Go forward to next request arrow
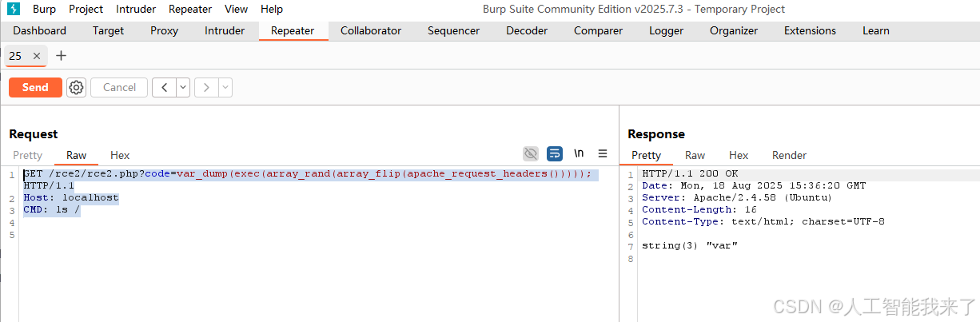The height and width of the screenshot is (322, 980). point(206,88)
